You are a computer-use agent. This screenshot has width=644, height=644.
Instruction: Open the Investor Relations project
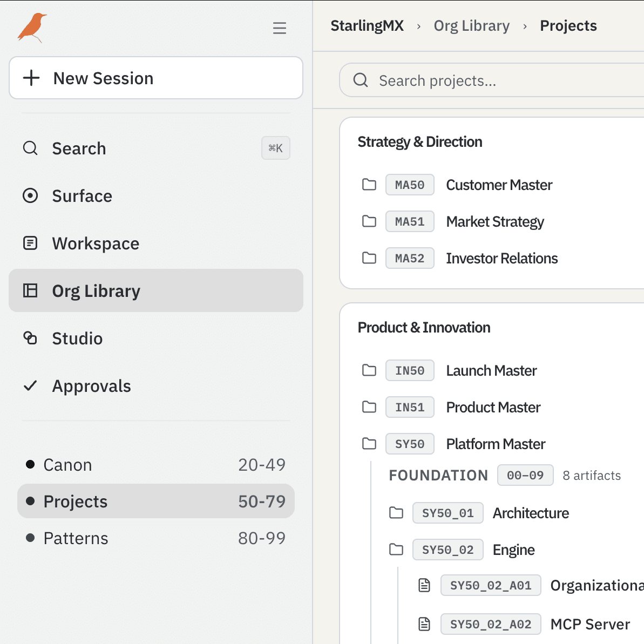click(x=502, y=258)
